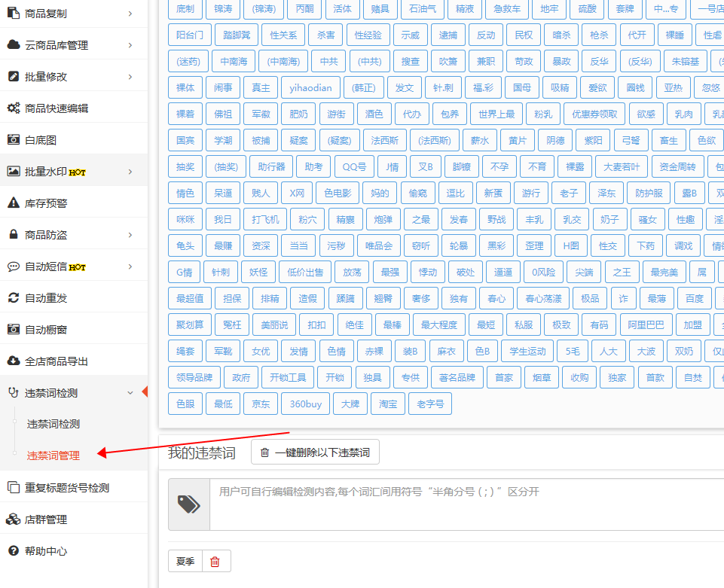Click the image icon beside 批量水印
Image resolution: width=724 pixels, height=588 pixels.
14,171
